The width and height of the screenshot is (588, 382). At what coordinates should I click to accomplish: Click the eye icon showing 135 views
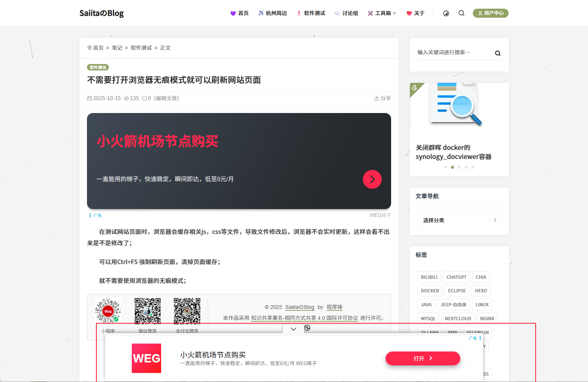coord(127,98)
